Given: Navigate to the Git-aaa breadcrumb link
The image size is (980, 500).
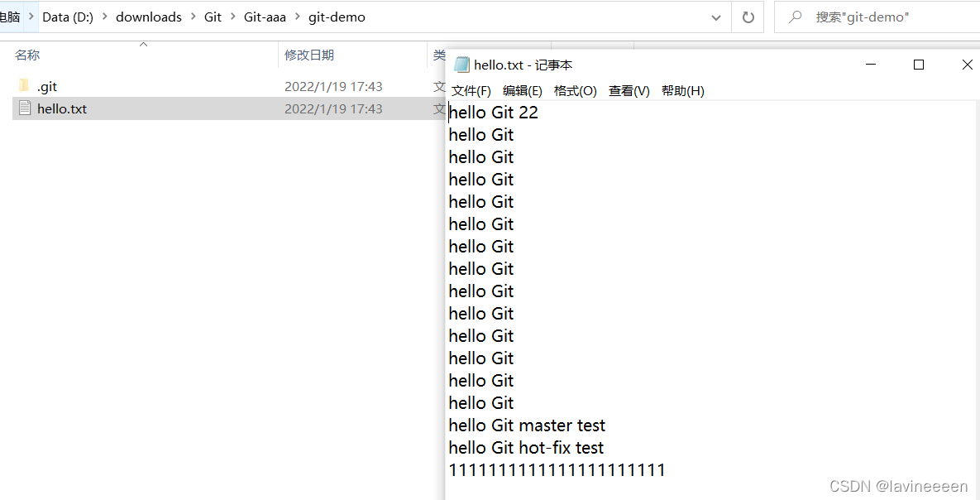Looking at the screenshot, I should [x=265, y=16].
